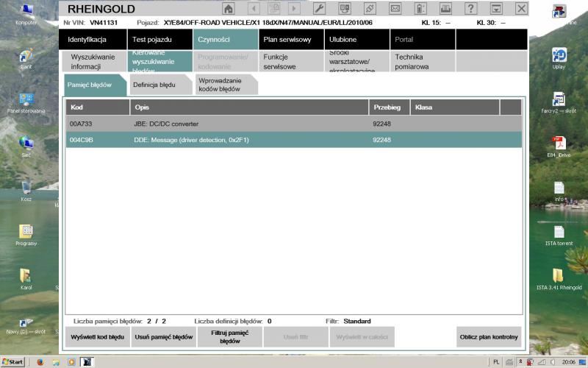Click the minimize-to-tray window icon in toolbar
This screenshot has width=588, height=368.
[x=496, y=9]
